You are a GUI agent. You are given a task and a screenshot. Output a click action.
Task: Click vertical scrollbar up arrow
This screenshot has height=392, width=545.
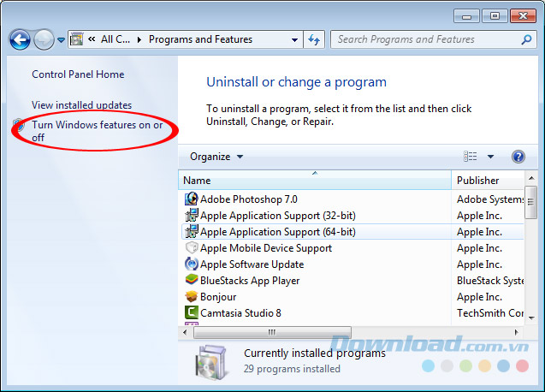pyautogui.click(x=531, y=178)
